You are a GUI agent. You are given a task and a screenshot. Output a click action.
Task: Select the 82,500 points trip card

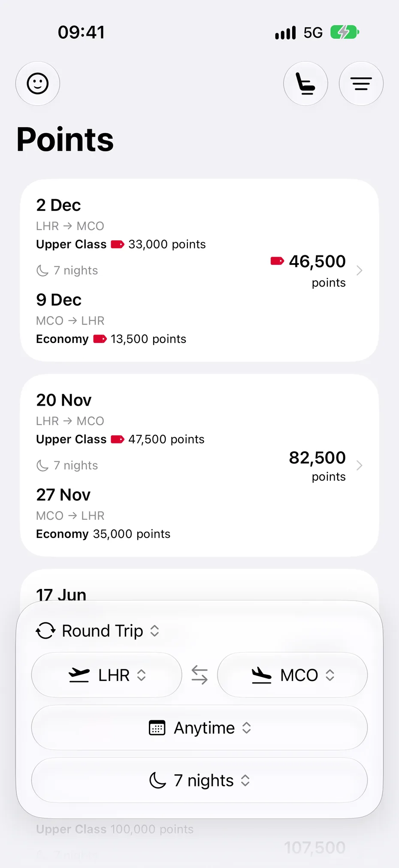(199, 465)
